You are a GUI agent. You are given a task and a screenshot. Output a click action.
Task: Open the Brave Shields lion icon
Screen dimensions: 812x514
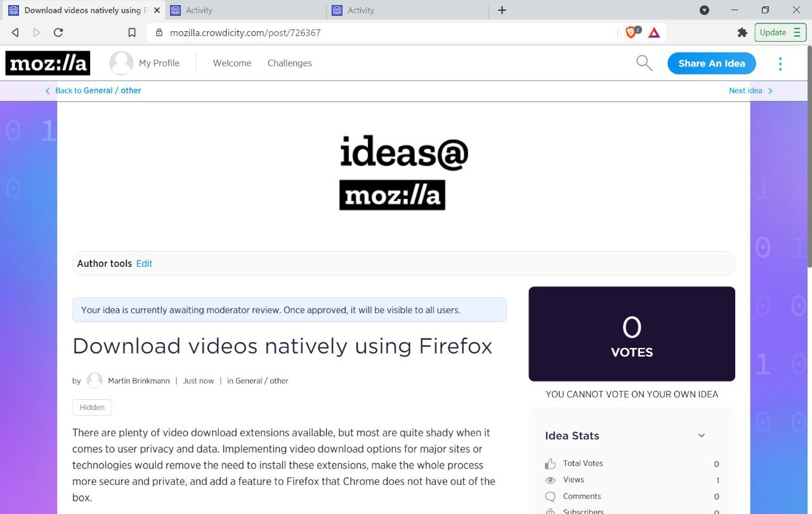631,32
